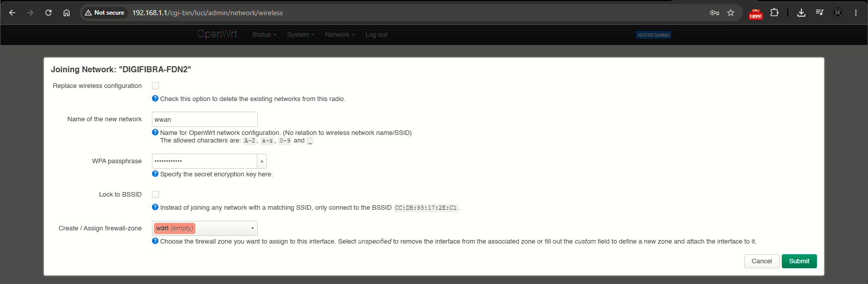868x284 pixels.
Task: Click help icon for firewall-zone description
Action: coord(155,241)
